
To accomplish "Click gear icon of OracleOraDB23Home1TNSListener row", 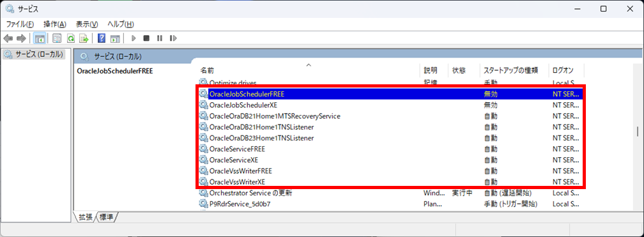I will [x=203, y=138].
